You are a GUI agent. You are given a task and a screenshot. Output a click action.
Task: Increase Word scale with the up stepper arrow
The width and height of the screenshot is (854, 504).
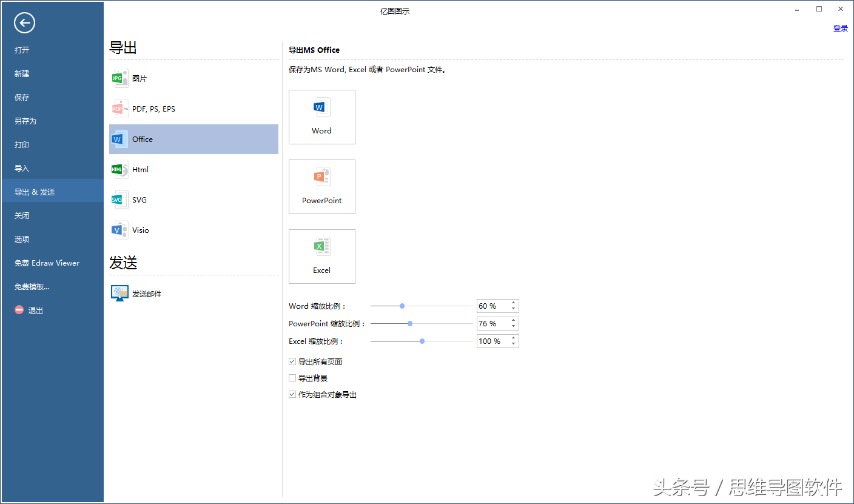[x=513, y=303]
